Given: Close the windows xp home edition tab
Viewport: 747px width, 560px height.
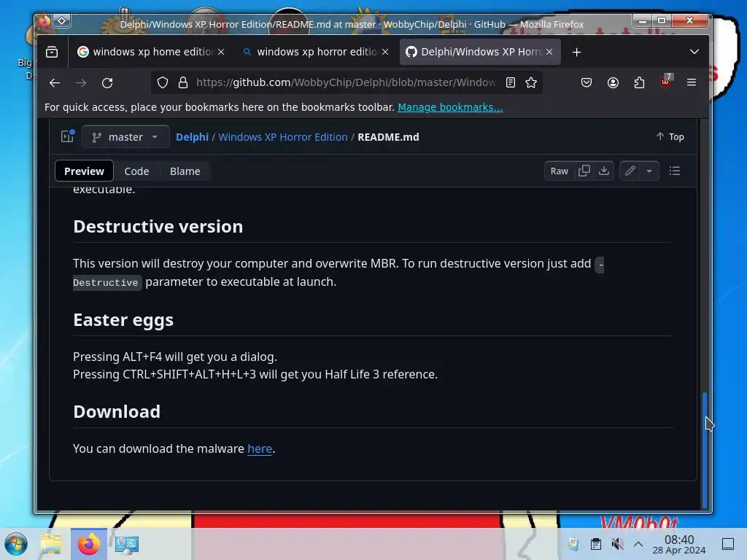Looking at the screenshot, I should [221, 52].
